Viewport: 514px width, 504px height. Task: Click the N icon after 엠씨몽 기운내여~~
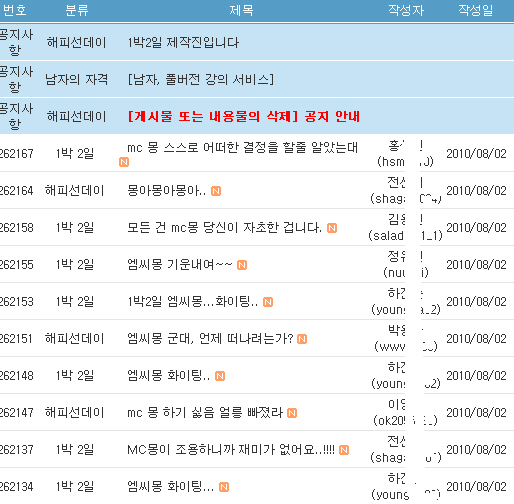pyautogui.click(x=242, y=265)
